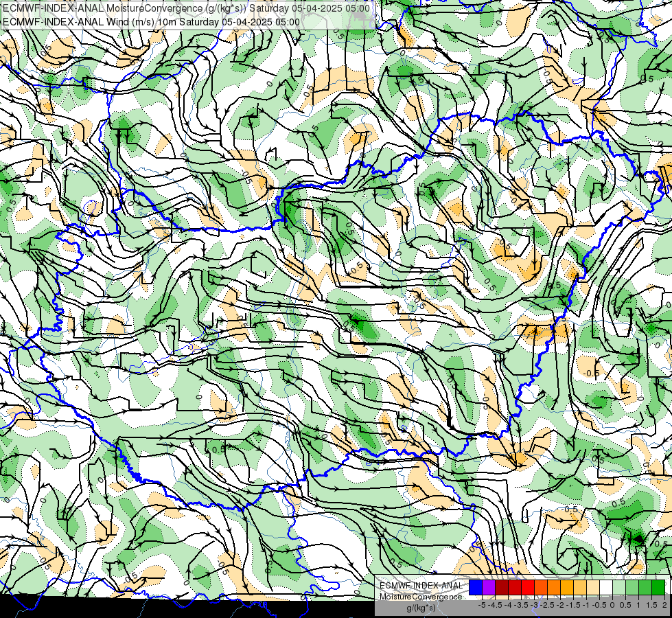672x618 pixels.
Task: Click the -4.5 tick label in legend
Action: (x=495, y=605)
